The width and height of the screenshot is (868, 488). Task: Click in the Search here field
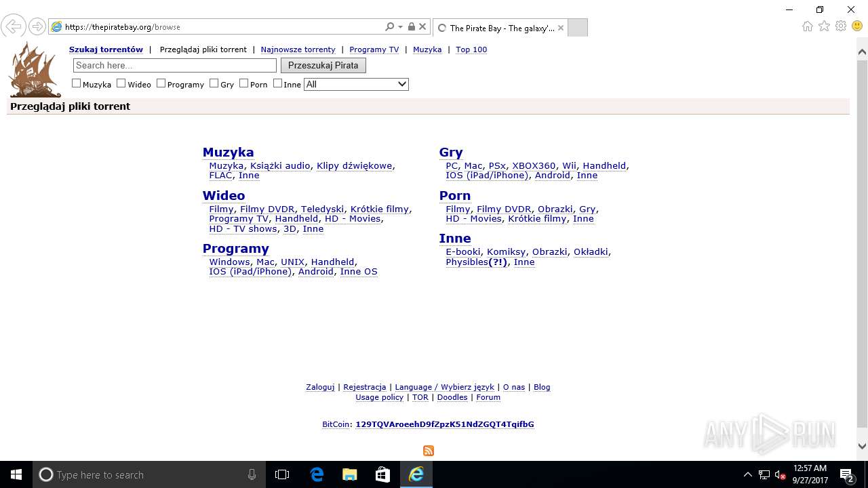[175, 65]
